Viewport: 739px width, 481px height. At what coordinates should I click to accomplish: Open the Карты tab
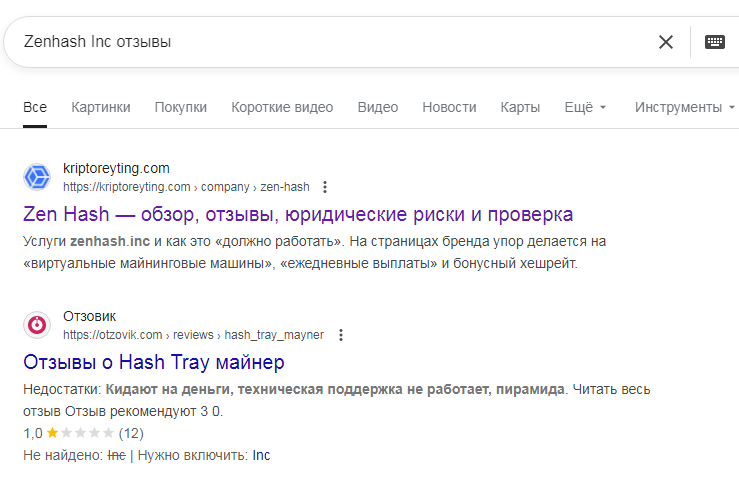pyautogui.click(x=520, y=107)
